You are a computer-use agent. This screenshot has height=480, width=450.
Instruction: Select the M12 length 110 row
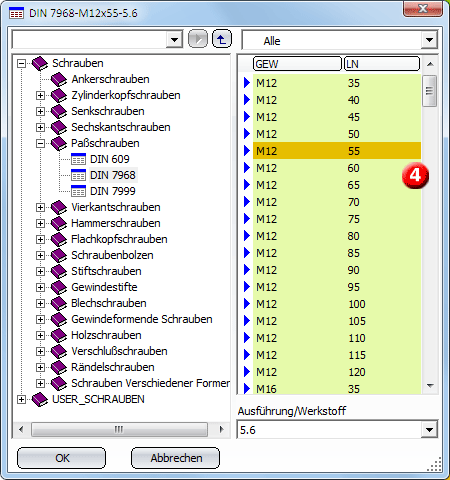pyautogui.click(x=337, y=338)
